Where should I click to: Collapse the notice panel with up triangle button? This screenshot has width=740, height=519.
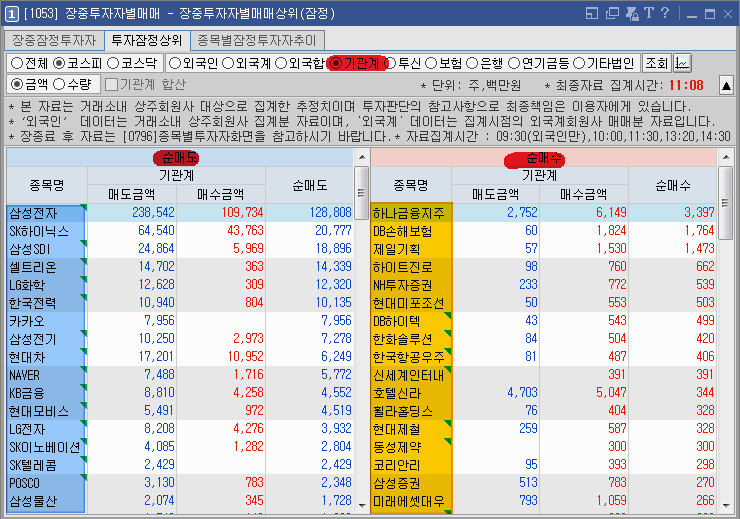[726, 85]
